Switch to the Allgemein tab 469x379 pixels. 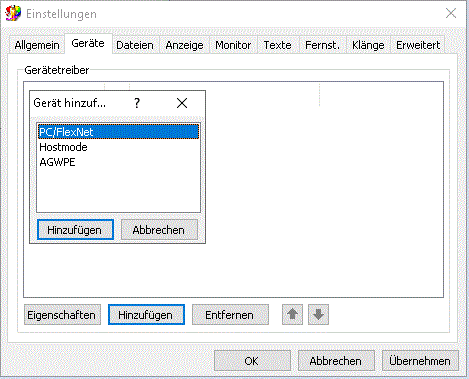(x=37, y=45)
